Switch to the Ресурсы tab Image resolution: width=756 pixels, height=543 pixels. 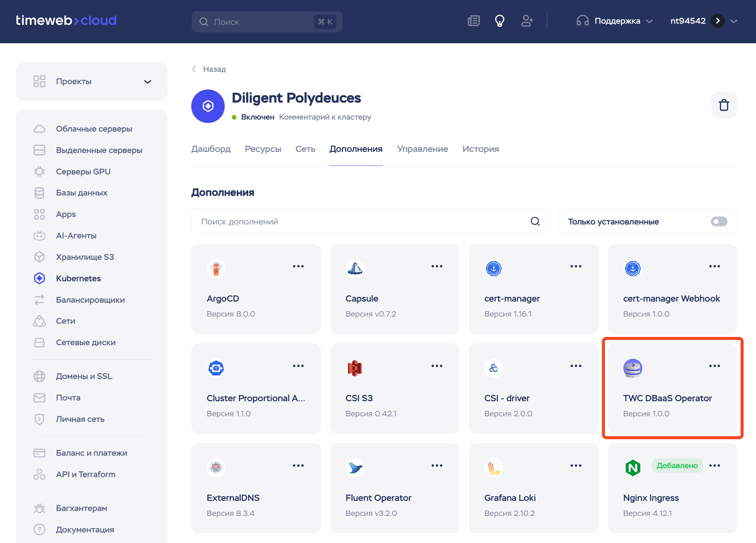point(263,149)
